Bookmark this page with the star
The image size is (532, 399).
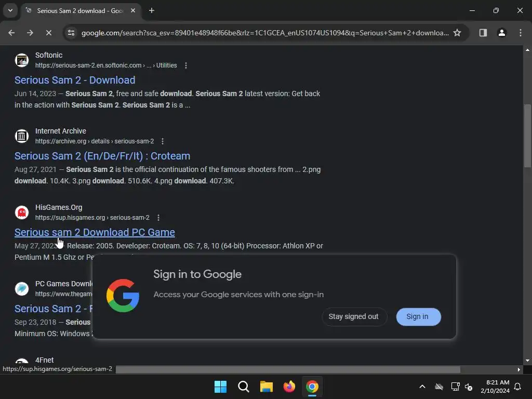click(x=457, y=33)
